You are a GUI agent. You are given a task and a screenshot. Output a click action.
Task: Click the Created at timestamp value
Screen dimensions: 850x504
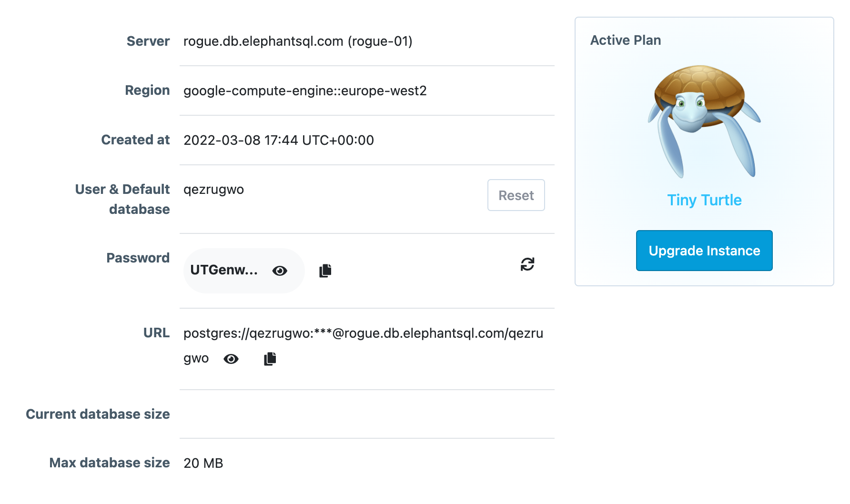(279, 140)
